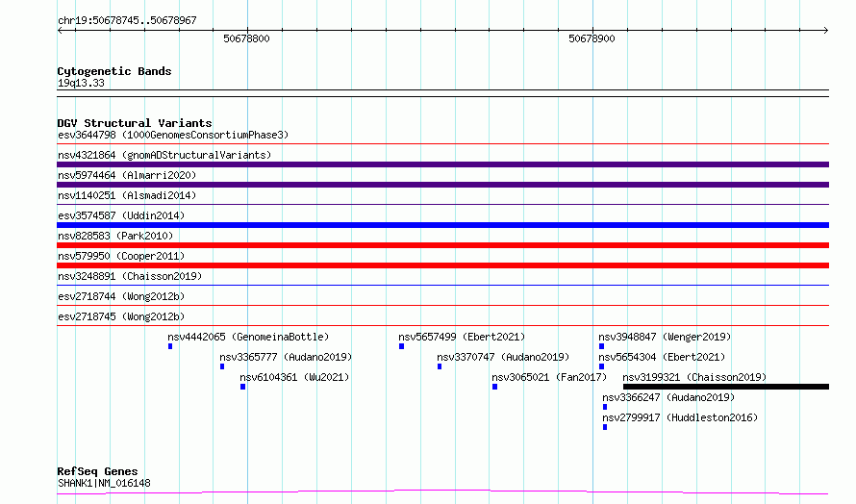Select the nsv4321864 gnomADStructuralVariants purple bar

[442, 164]
